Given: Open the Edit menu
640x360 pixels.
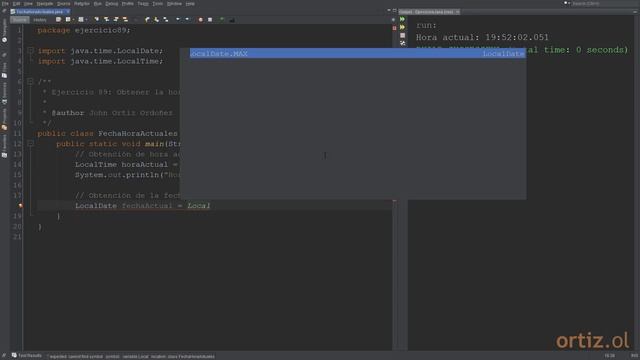Looking at the screenshot, I should pyautogui.click(x=16, y=4).
